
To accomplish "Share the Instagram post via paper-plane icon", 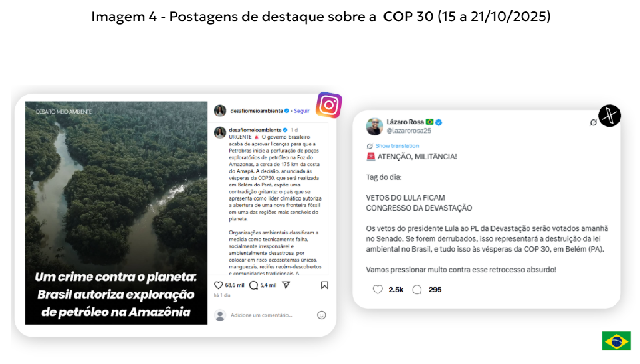I will click(286, 285).
